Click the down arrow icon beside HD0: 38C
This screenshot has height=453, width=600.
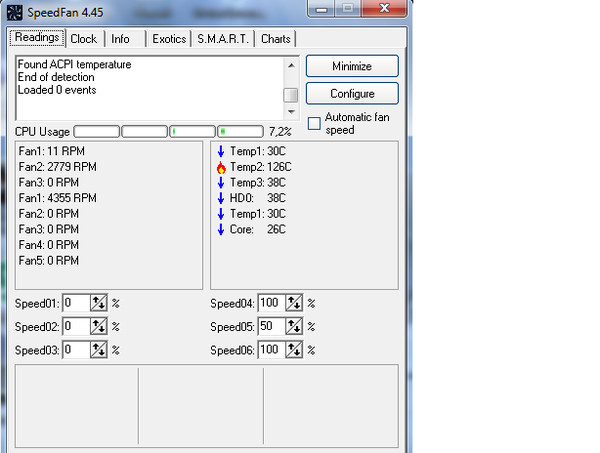pos(221,198)
